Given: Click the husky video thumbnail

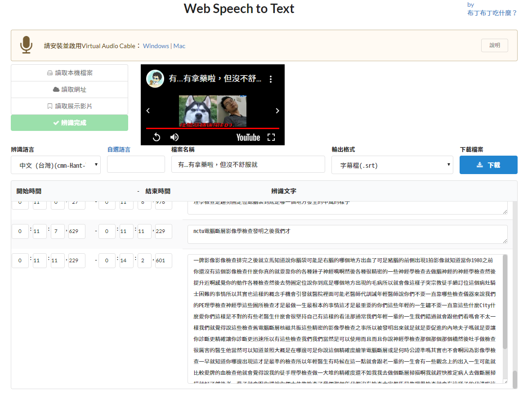Looking at the screenshot, I should (213, 111).
